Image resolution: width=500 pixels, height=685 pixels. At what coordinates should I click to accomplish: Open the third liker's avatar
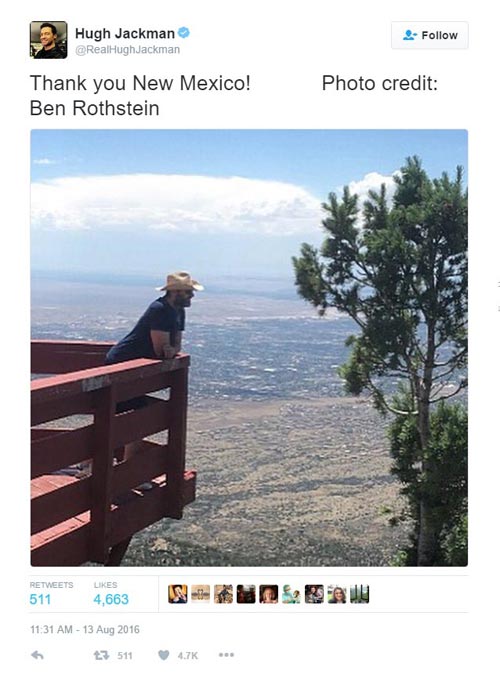click(x=223, y=594)
